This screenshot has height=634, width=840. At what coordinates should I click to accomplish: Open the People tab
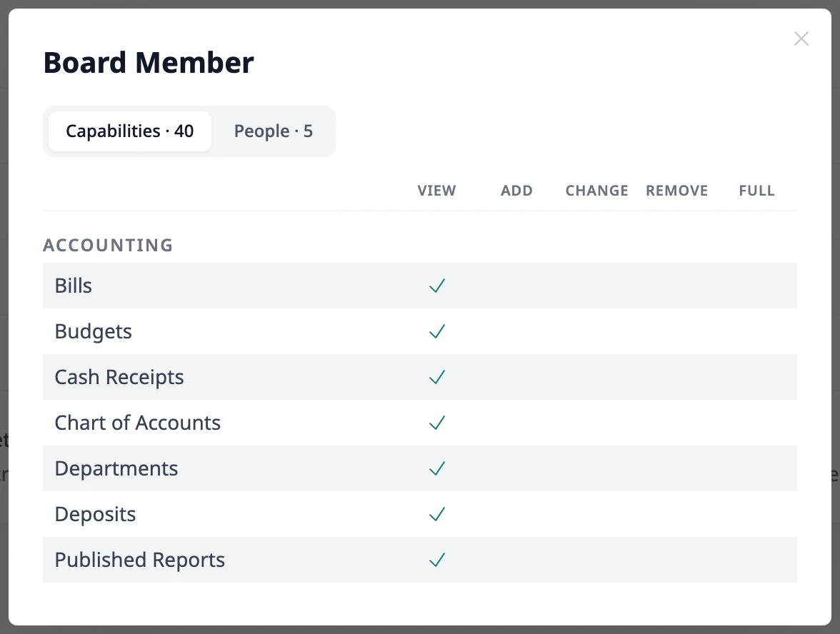[273, 131]
